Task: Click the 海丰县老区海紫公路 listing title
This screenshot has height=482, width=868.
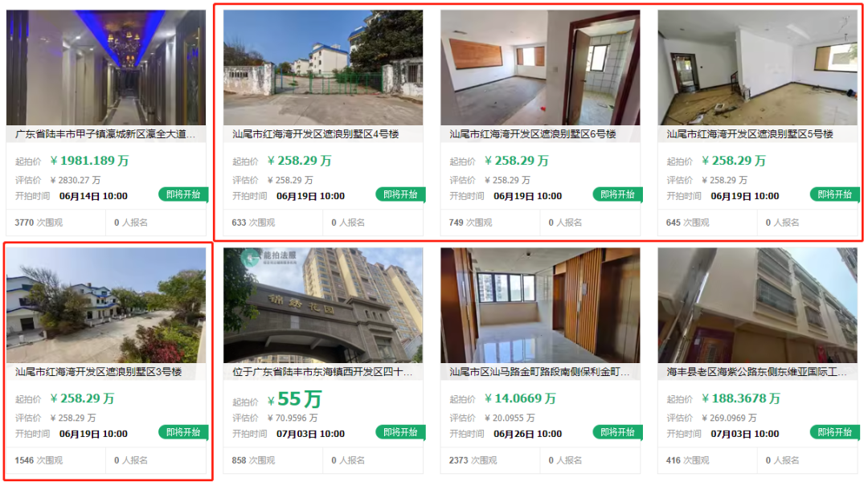Action: tap(757, 372)
